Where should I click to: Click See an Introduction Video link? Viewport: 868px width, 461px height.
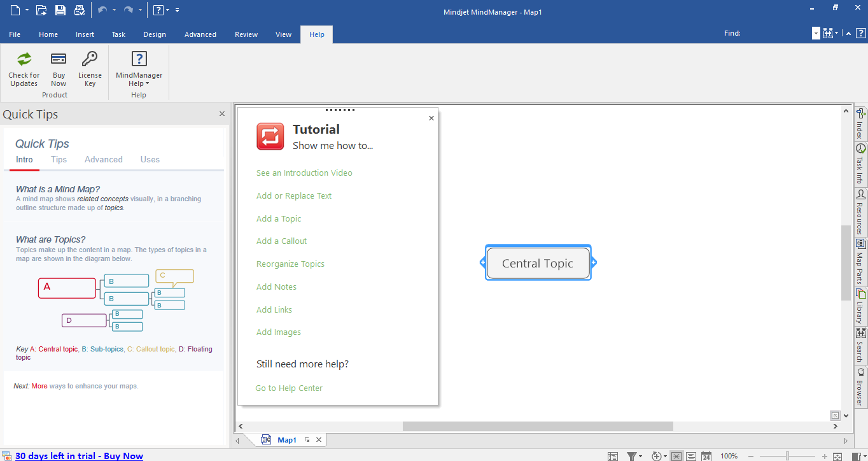pos(304,173)
